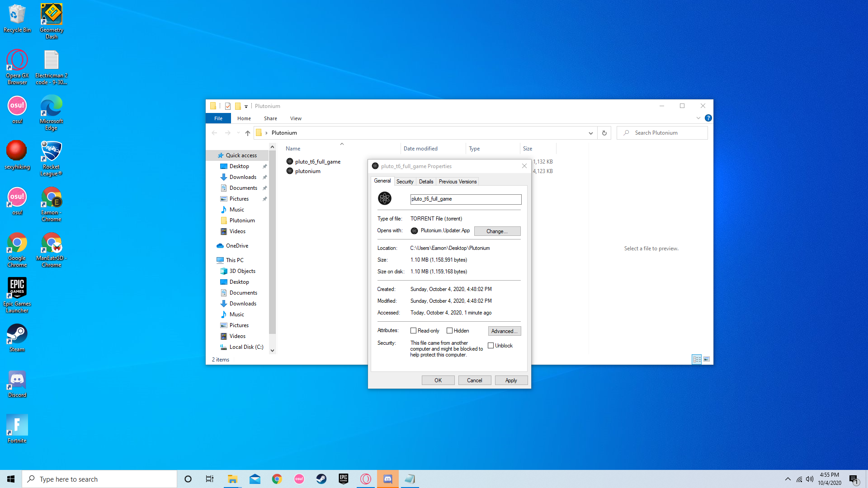
Task: Tick the Read-only attribute checkbox
Action: (x=413, y=331)
